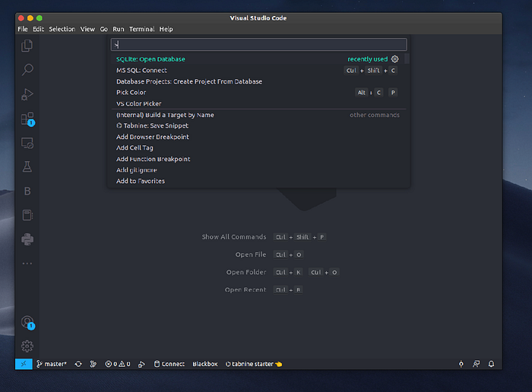This screenshot has height=392, width=532.
Task: Open the Blackbox B sidebar icon
Action: (x=27, y=191)
